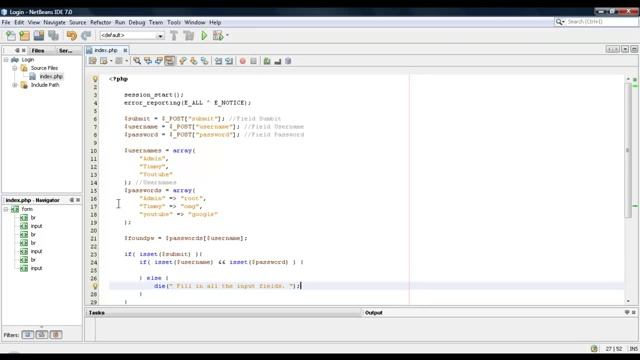Show the opened documents list dropdown
Screen dimensions: 640x360
[625, 49]
